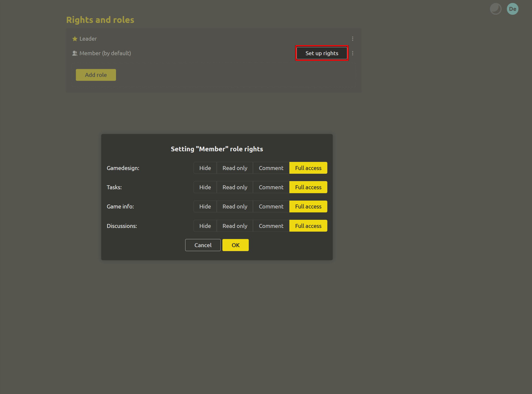Image resolution: width=532 pixels, height=394 pixels.
Task: Click the Setting "Member" role rights title
Action: (217, 149)
